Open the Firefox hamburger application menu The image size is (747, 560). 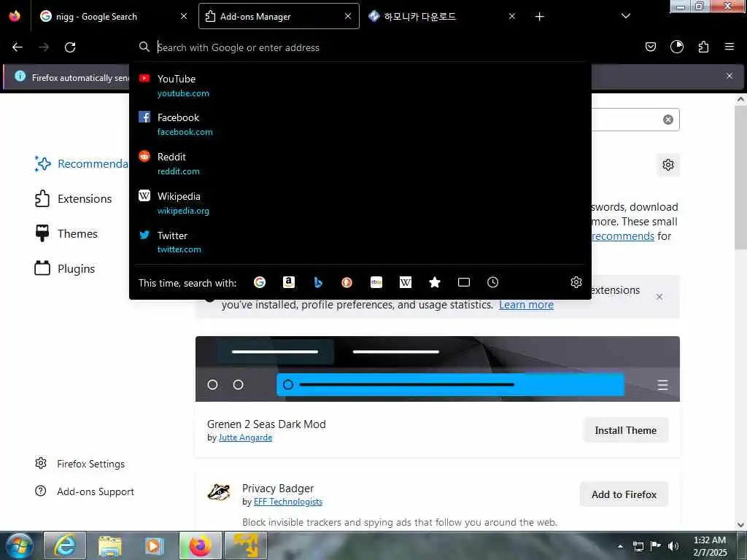coord(729,47)
